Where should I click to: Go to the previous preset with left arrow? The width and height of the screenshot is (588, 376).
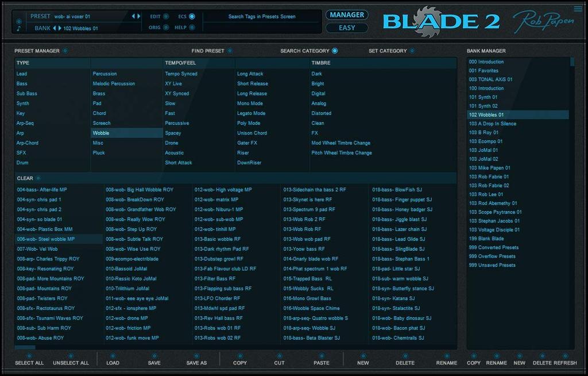pos(133,16)
